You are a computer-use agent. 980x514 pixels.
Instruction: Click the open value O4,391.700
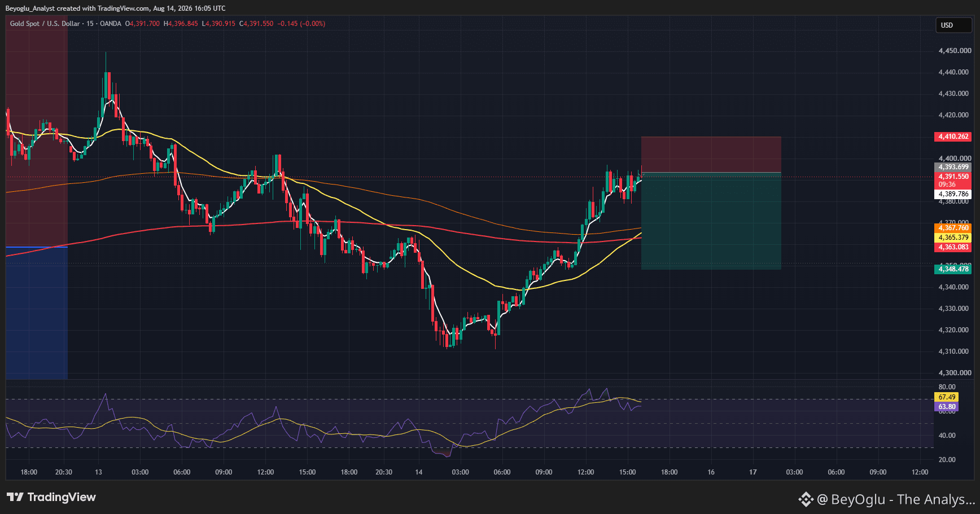pyautogui.click(x=142, y=24)
